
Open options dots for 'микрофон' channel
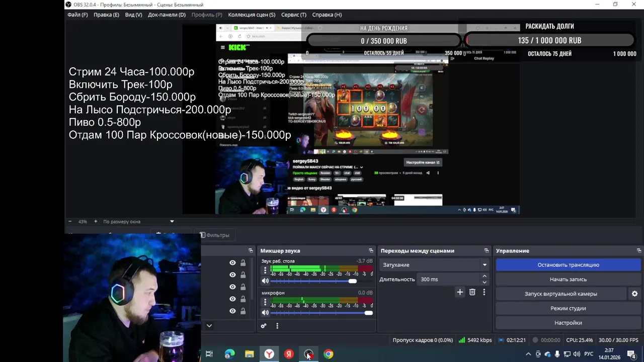coord(265,302)
